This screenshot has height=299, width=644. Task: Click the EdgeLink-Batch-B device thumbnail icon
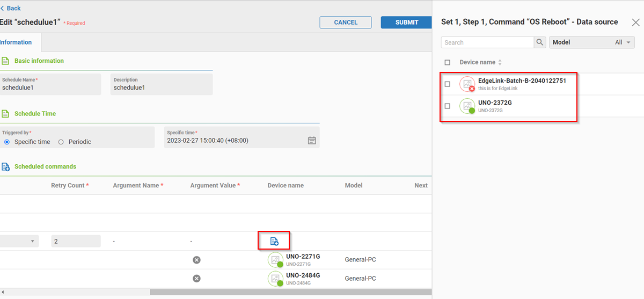(x=467, y=84)
